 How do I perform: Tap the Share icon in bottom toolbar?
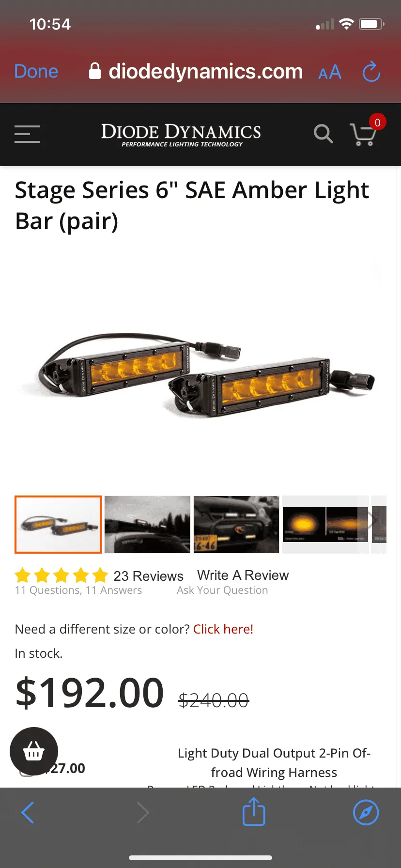254,812
